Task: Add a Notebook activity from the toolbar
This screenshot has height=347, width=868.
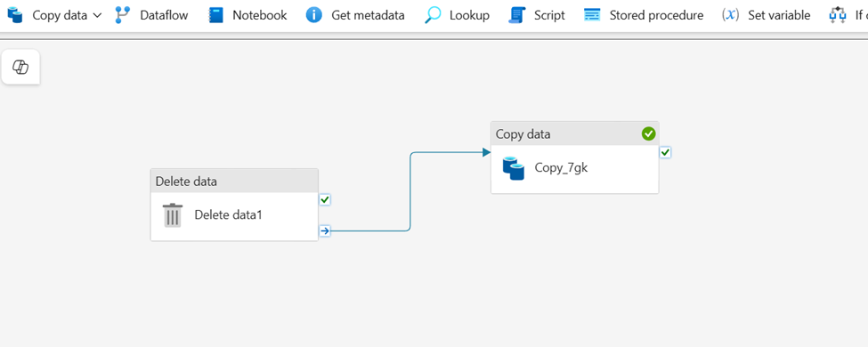Action: (x=248, y=15)
